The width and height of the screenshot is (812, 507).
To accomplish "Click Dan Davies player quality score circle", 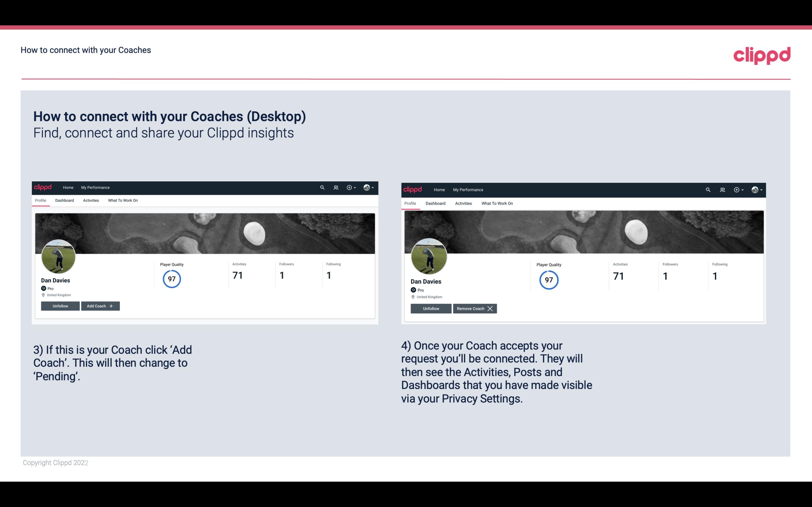I will pos(171,279).
